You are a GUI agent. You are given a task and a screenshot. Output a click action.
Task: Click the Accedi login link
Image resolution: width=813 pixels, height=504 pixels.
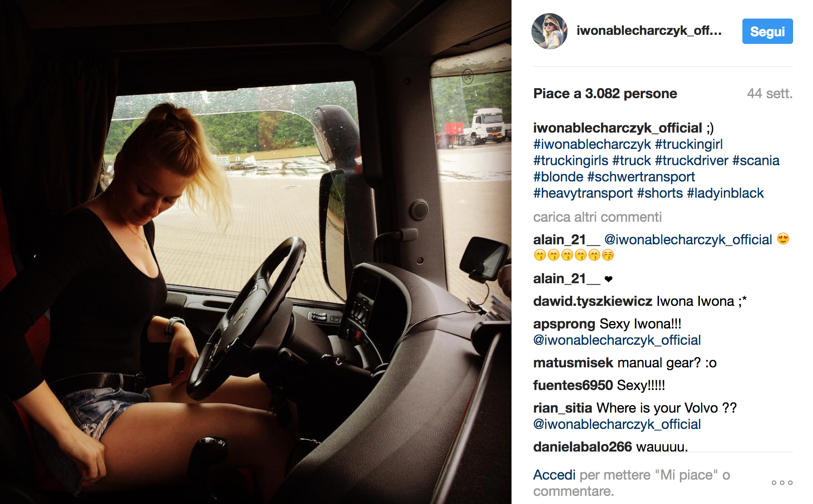(554, 475)
